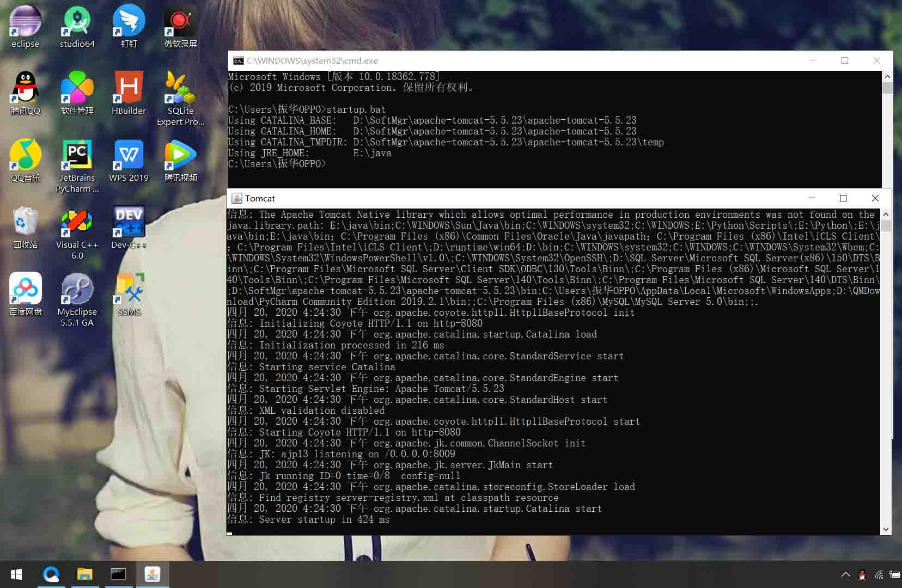Select the 腾讯QQ penguin icon
The height and width of the screenshot is (588, 902).
(x=25, y=93)
